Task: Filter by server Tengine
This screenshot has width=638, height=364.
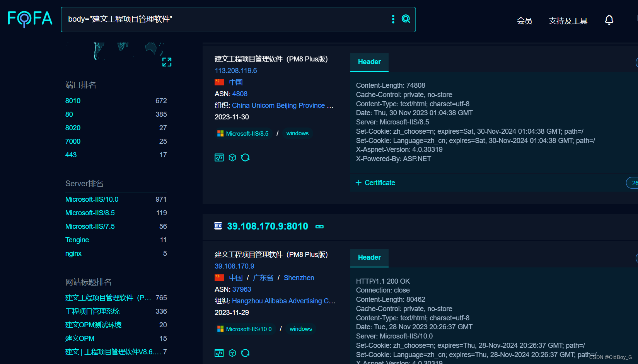Action: pos(77,240)
